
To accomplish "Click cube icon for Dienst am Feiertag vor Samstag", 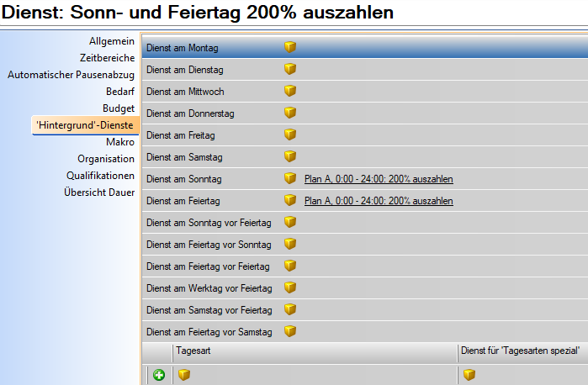I will [290, 331].
